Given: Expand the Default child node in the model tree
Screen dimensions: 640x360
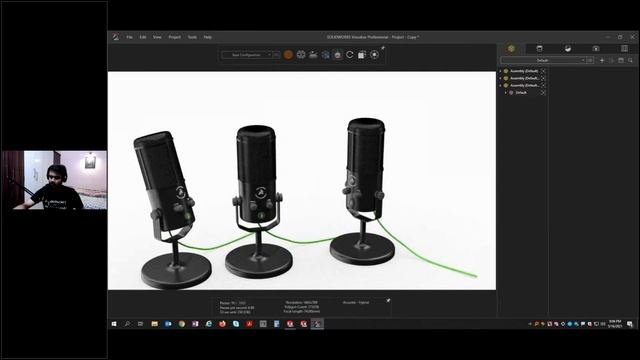Looking at the screenshot, I should tap(506, 93).
